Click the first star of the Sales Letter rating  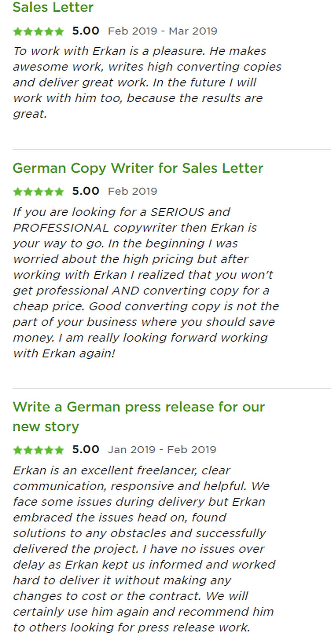click(18, 31)
